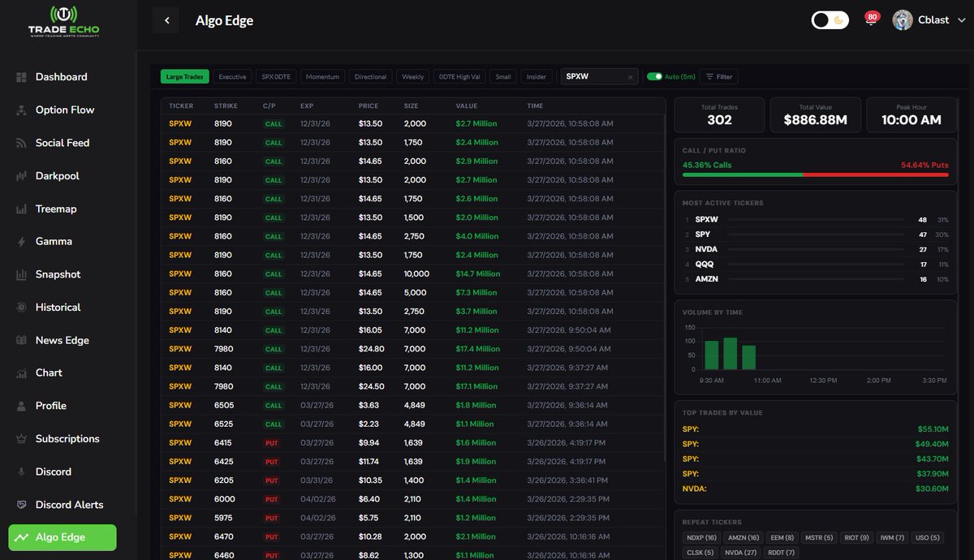Select the Directional filter tab
974x560 pixels.
coord(371,76)
